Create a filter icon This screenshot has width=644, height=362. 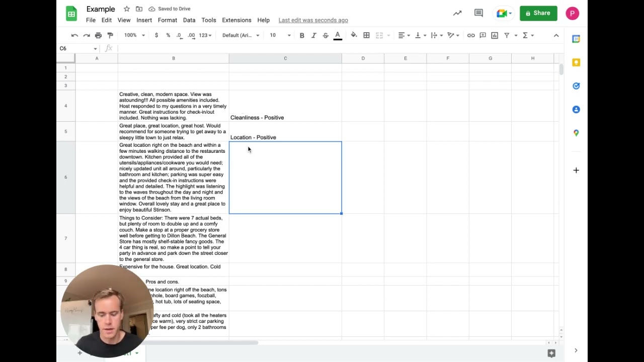507,35
